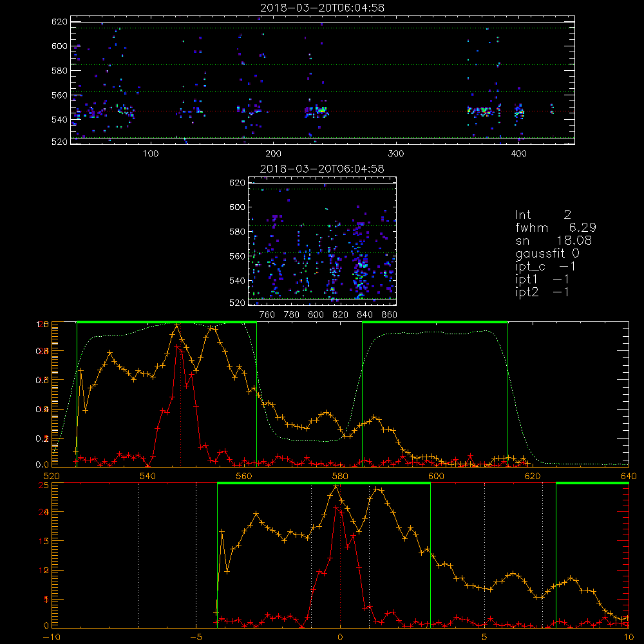This screenshot has width=644, height=644.
Task: Click the 'ipt_c -1' value
Action: 545,267
